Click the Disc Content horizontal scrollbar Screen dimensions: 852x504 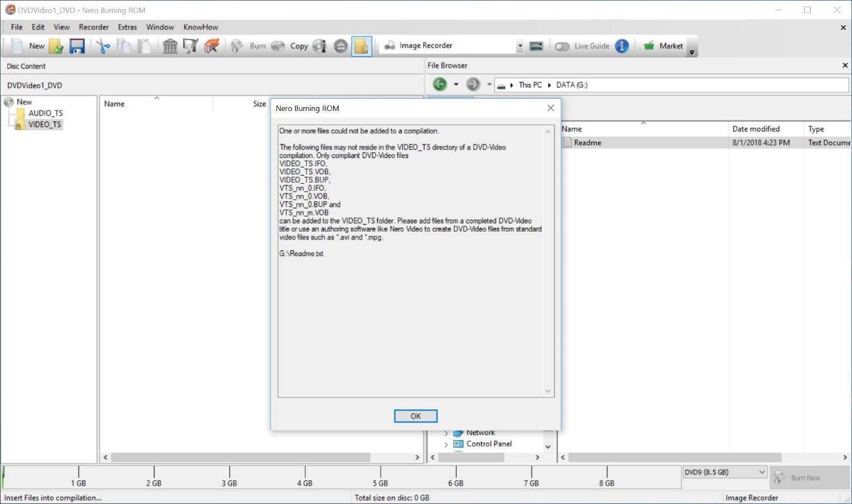pyautogui.click(x=240, y=458)
